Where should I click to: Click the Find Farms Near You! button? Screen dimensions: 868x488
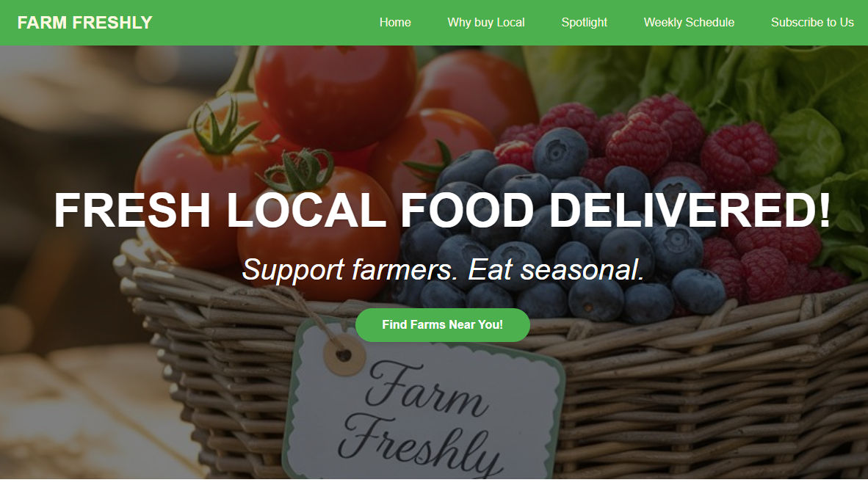(x=442, y=325)
